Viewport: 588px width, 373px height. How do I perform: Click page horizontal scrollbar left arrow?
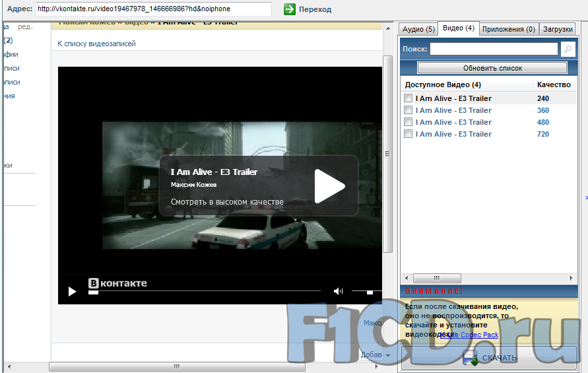[x=9, y=366]
